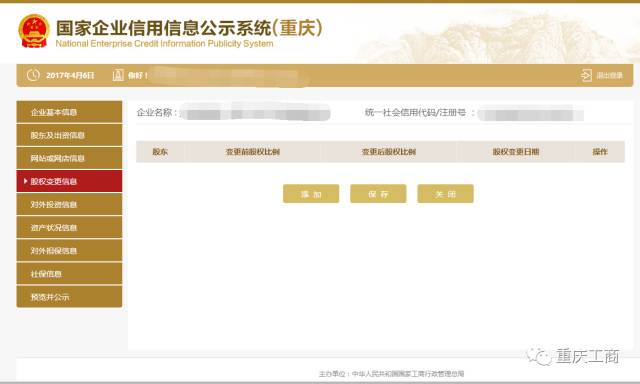Click the 退出登录 logout link
640x384 pixels.
point(609,75)
